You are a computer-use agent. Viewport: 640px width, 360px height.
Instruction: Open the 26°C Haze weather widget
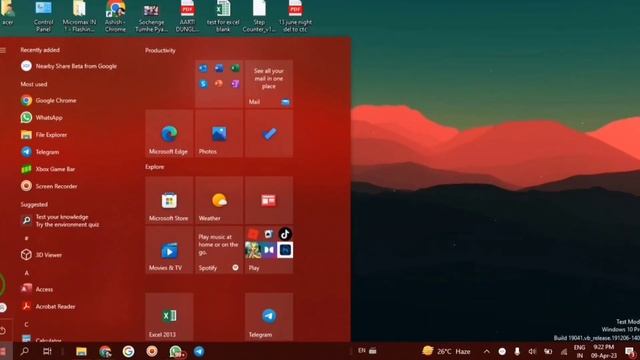[447, 351]
